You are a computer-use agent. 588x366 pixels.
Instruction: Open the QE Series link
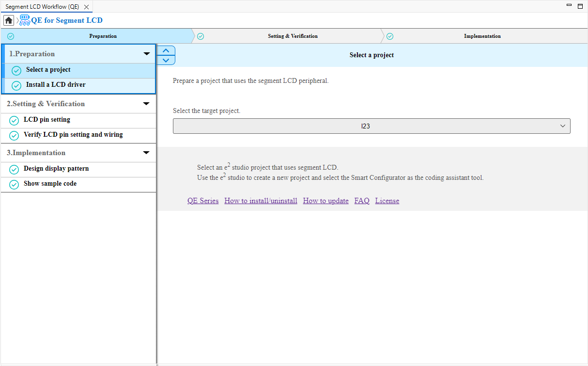pyautogui.click(x=203, y=201)
